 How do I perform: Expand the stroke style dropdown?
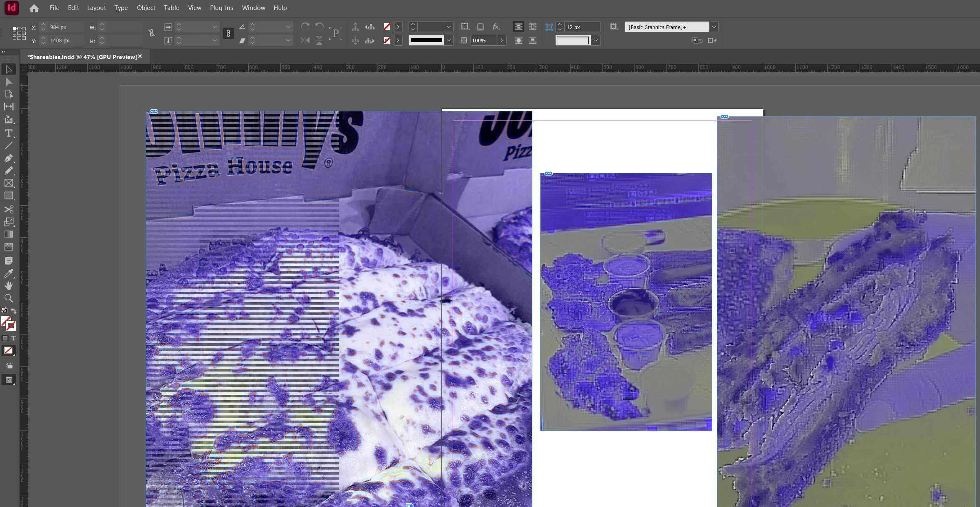pyautogui.click(x=448, y=40)
